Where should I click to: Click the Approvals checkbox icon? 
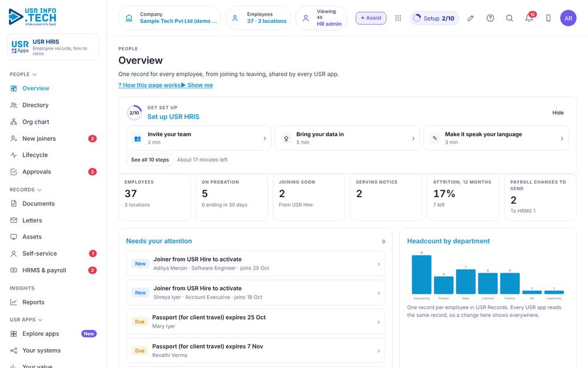(14, 171)
